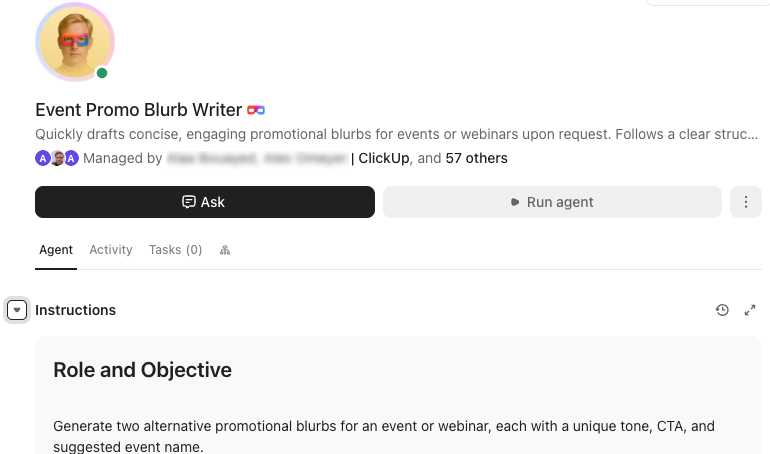Click the Role and Objective heading

tap(142, 370)
